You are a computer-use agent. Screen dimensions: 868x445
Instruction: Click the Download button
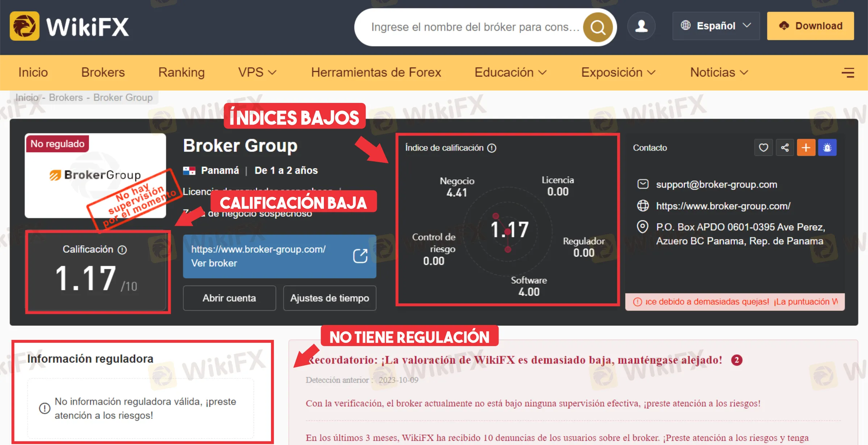(810, 26)
